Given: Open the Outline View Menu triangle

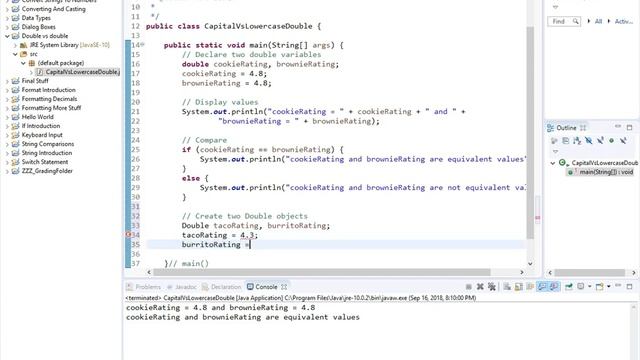Looking at the screenshot, I should [555, 151].
